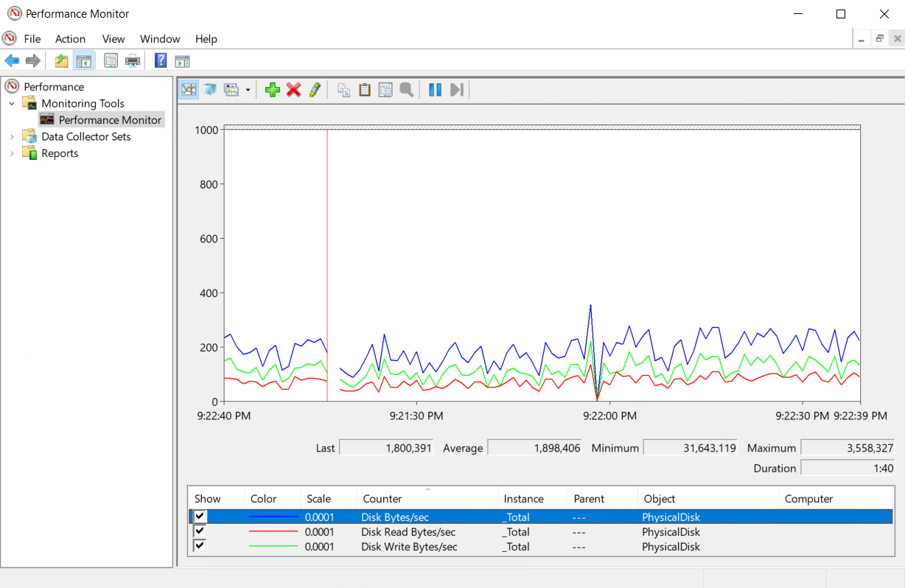Screen dimensions: 905x588
Task: Click the green Add counter plus icon
Action: (273, 90)
